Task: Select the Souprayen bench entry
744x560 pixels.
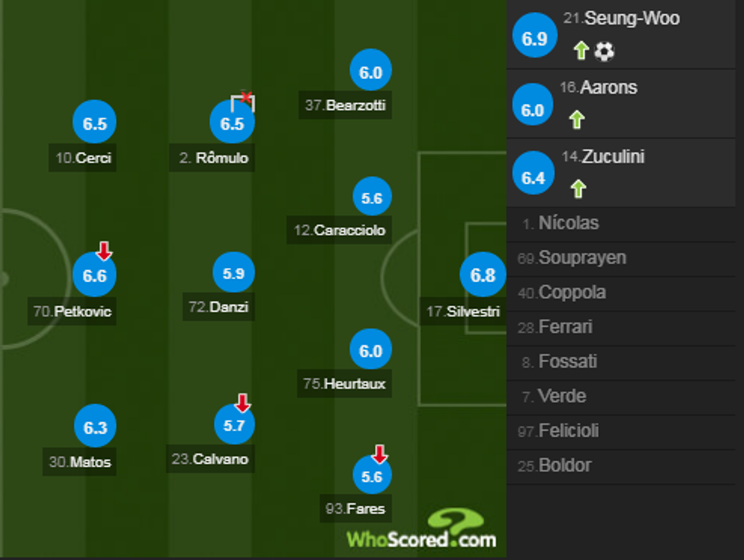Action: point(623,258)
